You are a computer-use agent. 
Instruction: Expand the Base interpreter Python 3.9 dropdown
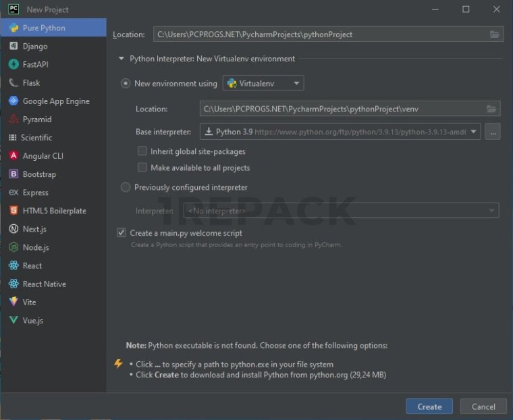[473, 132]
